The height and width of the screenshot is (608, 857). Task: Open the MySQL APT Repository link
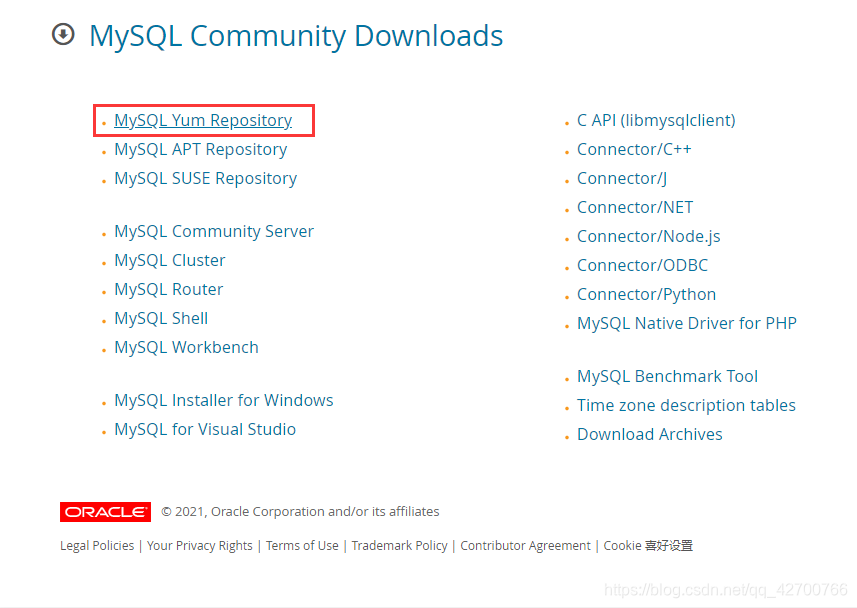201,149
